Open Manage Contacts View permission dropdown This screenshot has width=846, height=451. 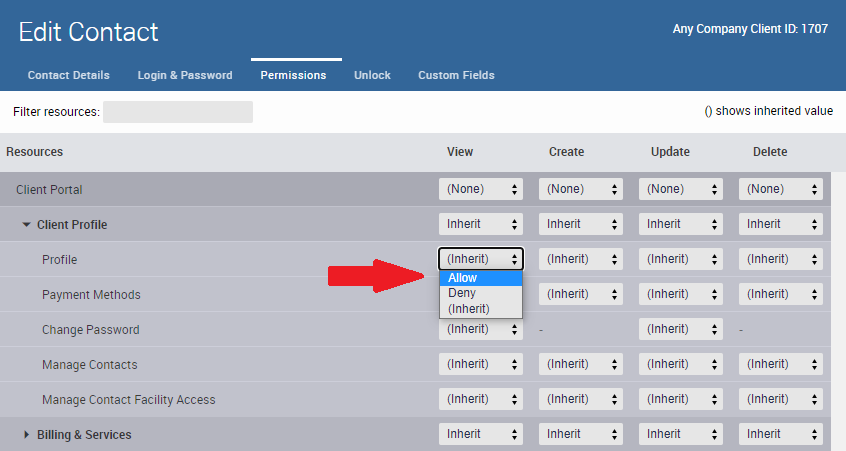click(x=481, y=364)
